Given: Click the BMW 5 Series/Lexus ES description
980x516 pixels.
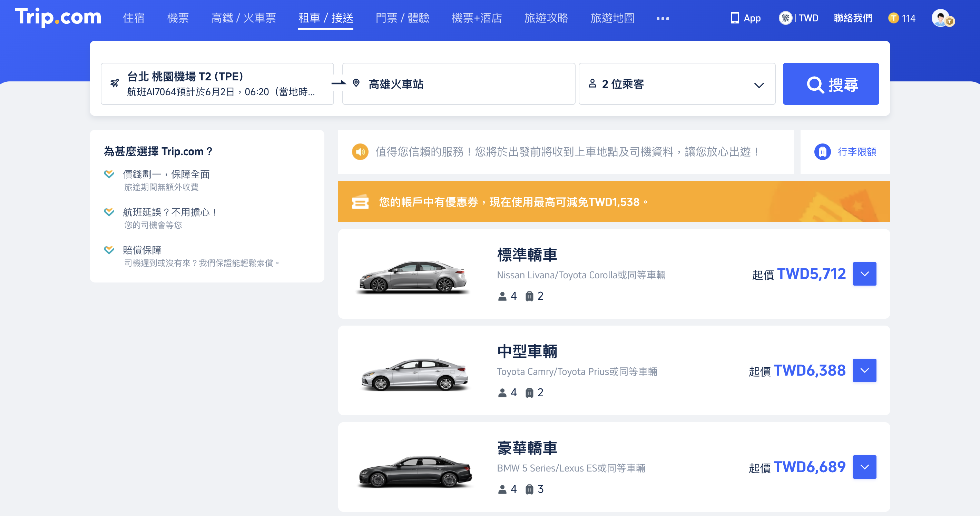Looking at the screenshot, I should 571,468.
